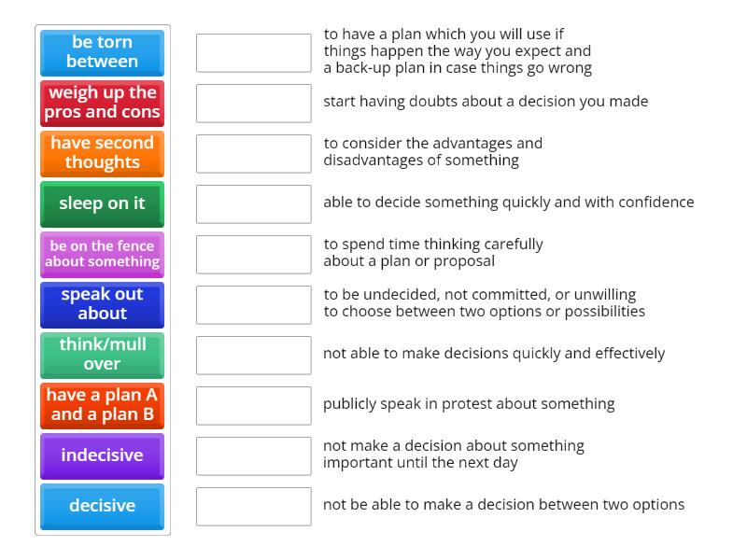
Task: Click the answer box for 'start having doubts' definition
Action: [x=254, y=104]
